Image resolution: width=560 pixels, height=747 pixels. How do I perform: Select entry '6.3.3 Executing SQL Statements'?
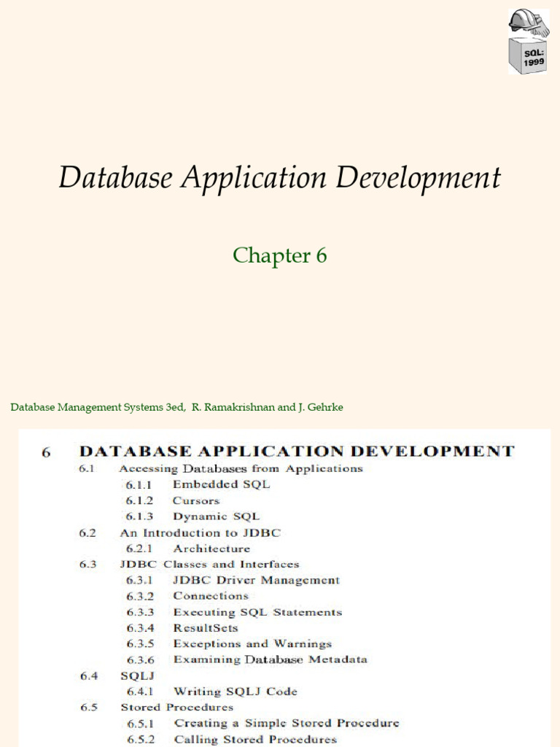tap(234, 612)
